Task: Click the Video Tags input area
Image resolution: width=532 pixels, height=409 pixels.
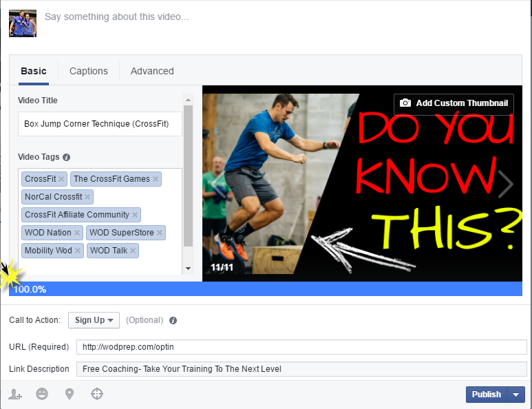Action: (x=100, y=266)
